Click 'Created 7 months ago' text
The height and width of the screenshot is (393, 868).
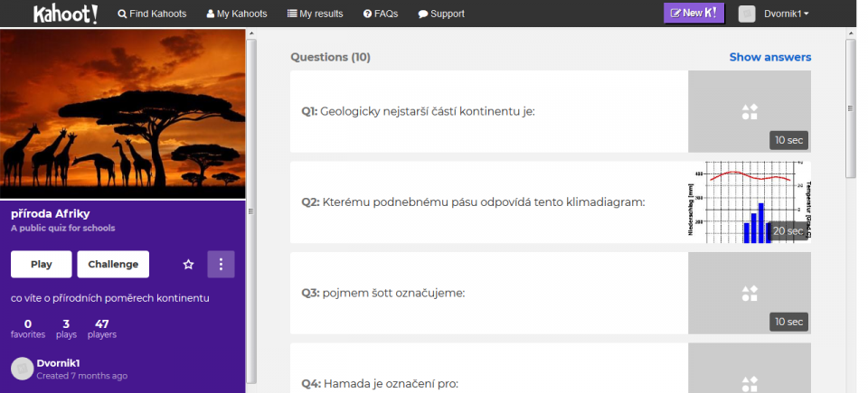[x=82, y=376]
